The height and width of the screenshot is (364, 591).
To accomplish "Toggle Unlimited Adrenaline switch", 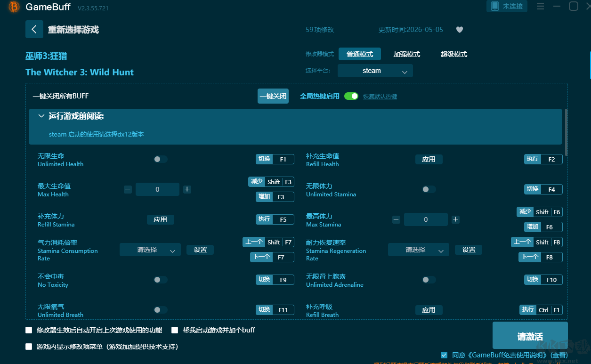I will click(429, 280).
